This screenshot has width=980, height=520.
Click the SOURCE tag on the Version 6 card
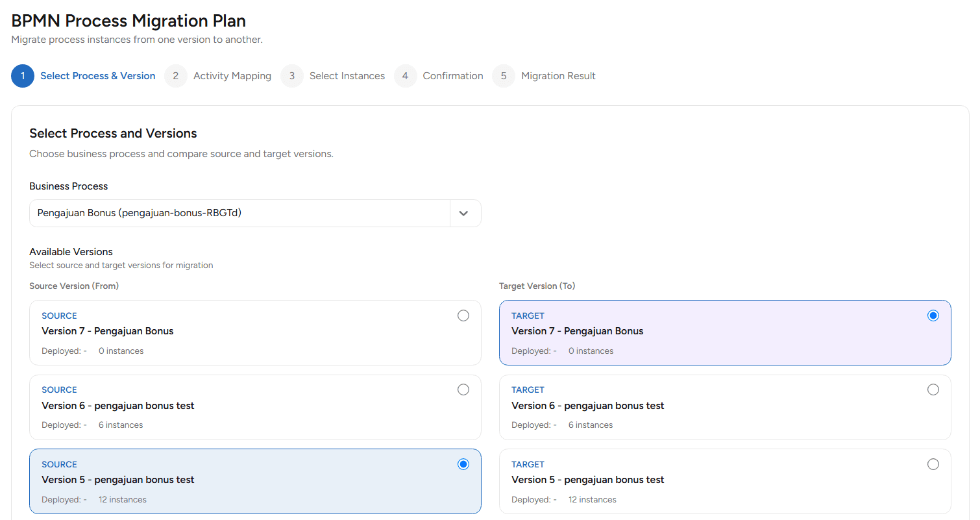(x=59, y=390)
